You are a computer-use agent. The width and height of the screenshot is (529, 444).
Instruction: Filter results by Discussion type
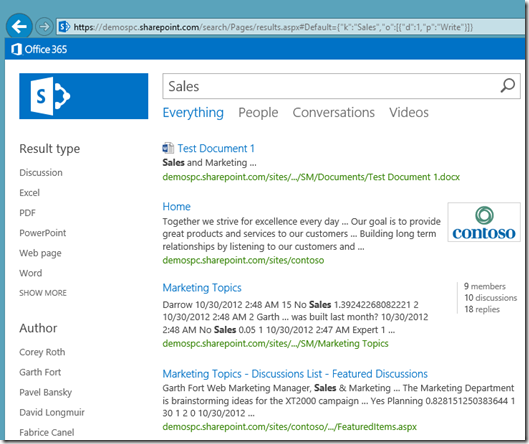click(x=41, y=173)
